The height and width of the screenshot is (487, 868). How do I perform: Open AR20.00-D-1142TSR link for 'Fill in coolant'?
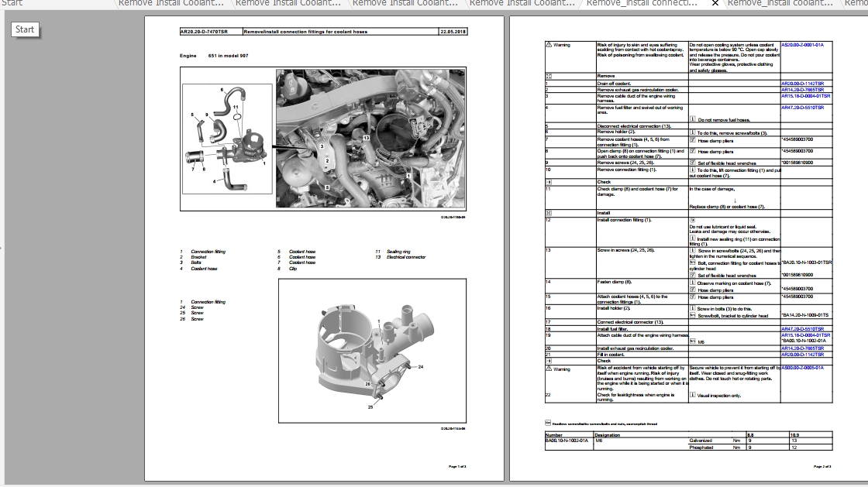pyautogui.click(x=802, y=355)
